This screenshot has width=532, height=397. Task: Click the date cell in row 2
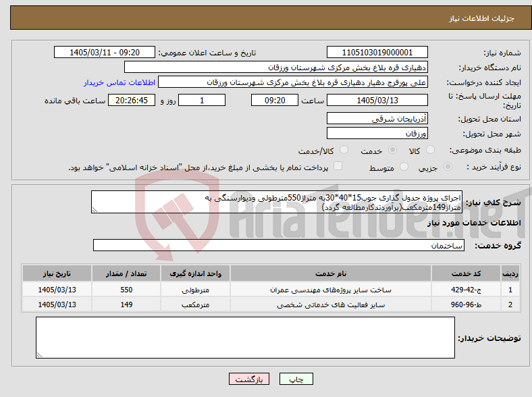[57, 305]
